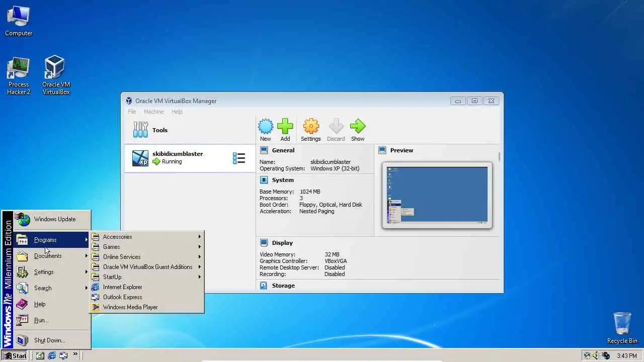
Task: Click the volume speaker tray icon
Action: 596,355
